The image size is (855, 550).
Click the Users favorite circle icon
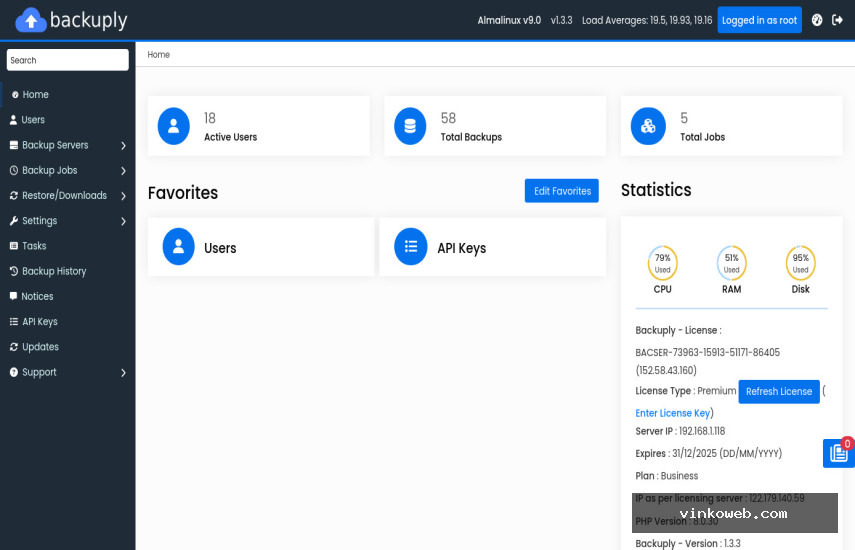(x=178, y=246)
